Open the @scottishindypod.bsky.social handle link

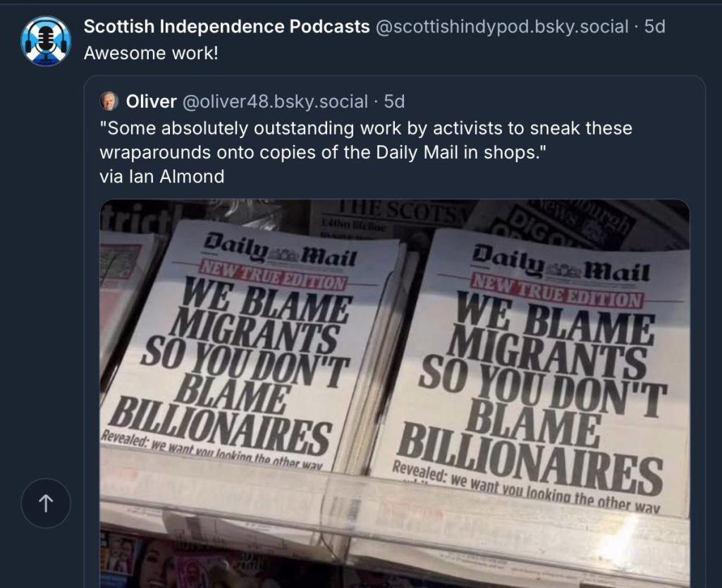tap(502, 27)
